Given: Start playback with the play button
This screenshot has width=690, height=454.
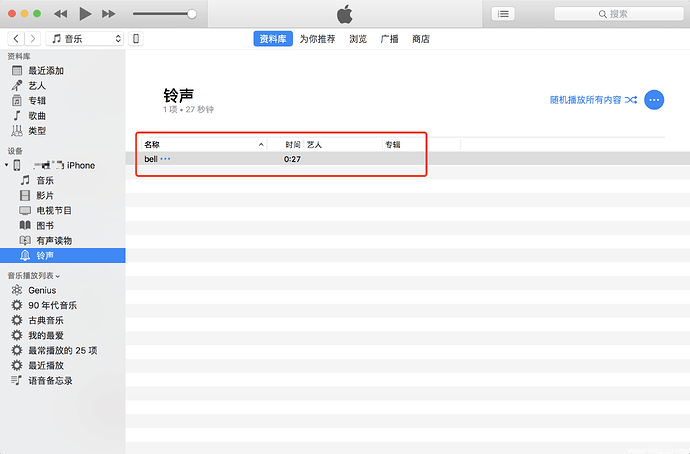Looking at the screenshot, I should pyautogui.click(x=85, y=14).
